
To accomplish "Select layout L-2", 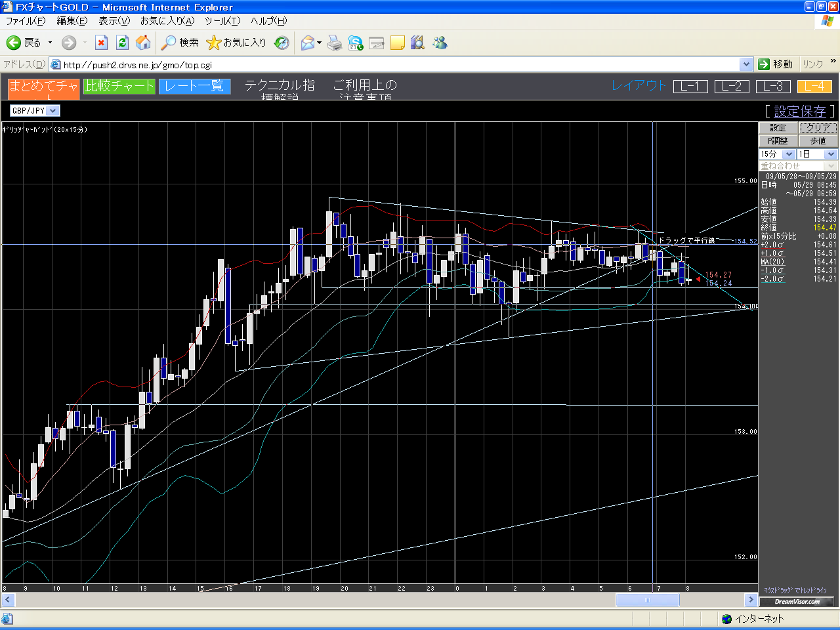I will (732, 86).
